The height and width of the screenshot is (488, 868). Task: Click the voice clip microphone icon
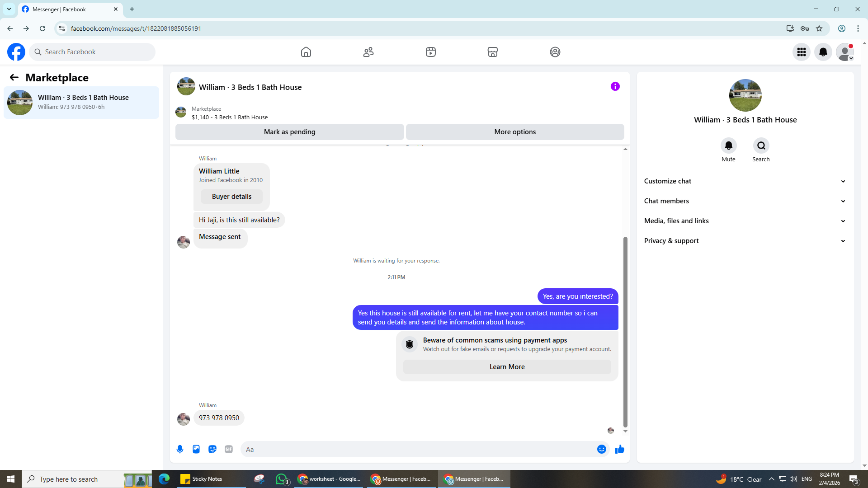click(x=180, y=449)
